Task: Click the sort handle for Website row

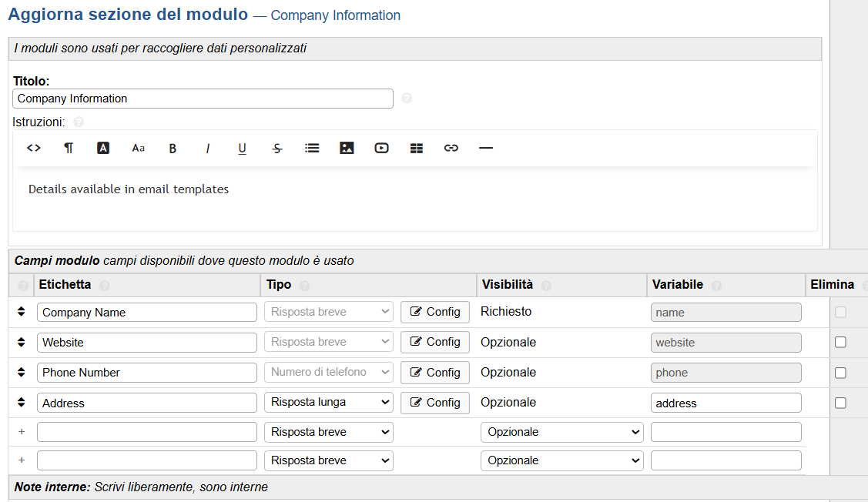Action: click(x=22, y=342)
